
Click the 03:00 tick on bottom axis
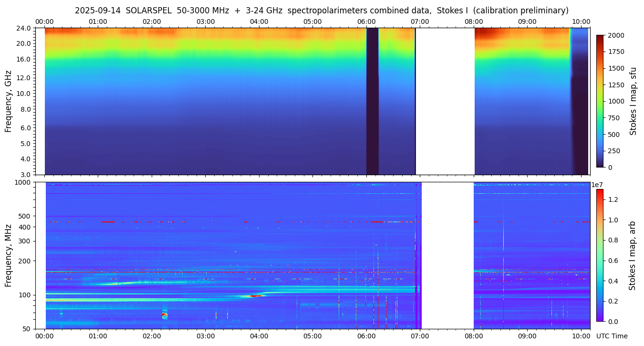click(206, 336)
